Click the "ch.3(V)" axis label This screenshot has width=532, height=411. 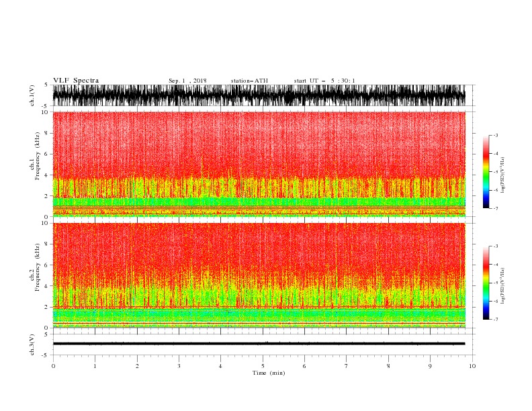click(32, 345)
